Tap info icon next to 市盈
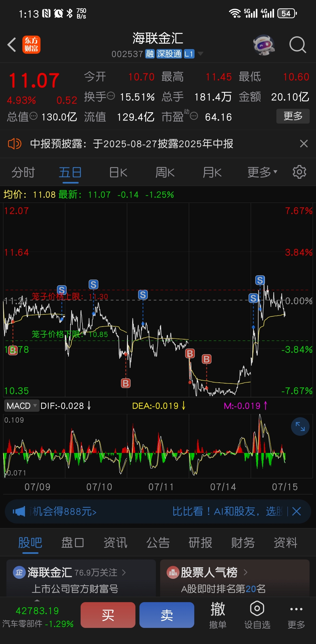The width and height of the screenshot is (316, 644). (194, 116)
